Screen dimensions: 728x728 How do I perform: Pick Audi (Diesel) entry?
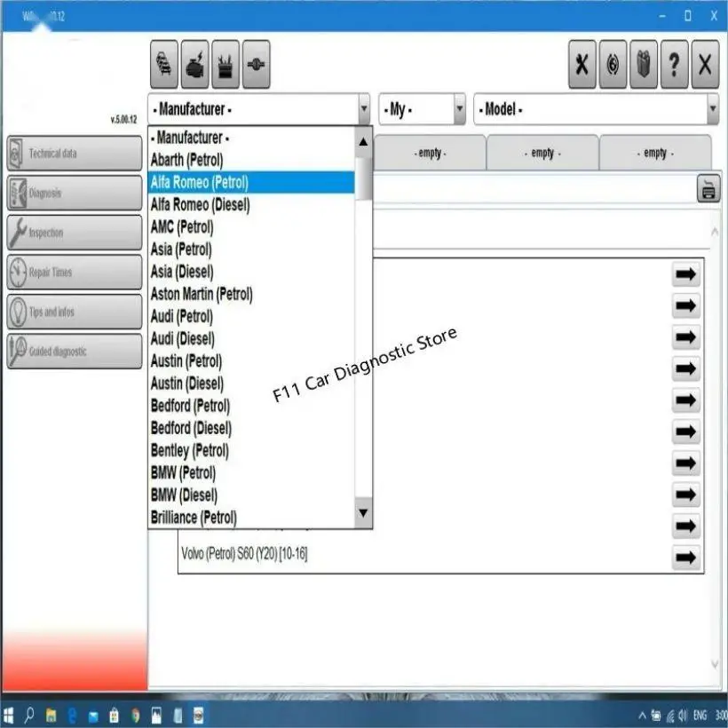(x=251, y=338)
